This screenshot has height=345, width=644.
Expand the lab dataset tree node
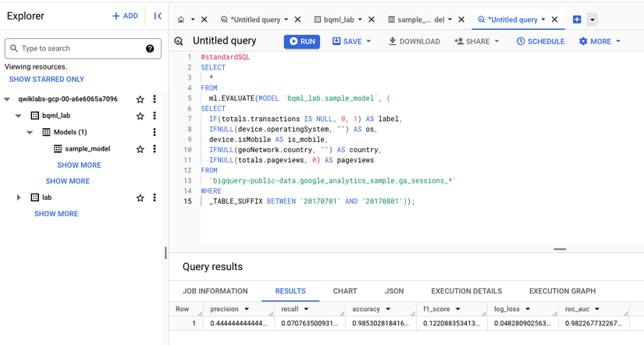[19, 197]
